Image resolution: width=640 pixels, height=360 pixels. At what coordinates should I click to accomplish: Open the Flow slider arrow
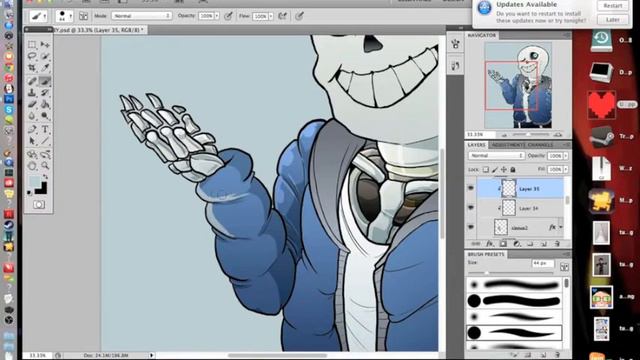coord(271,16)
